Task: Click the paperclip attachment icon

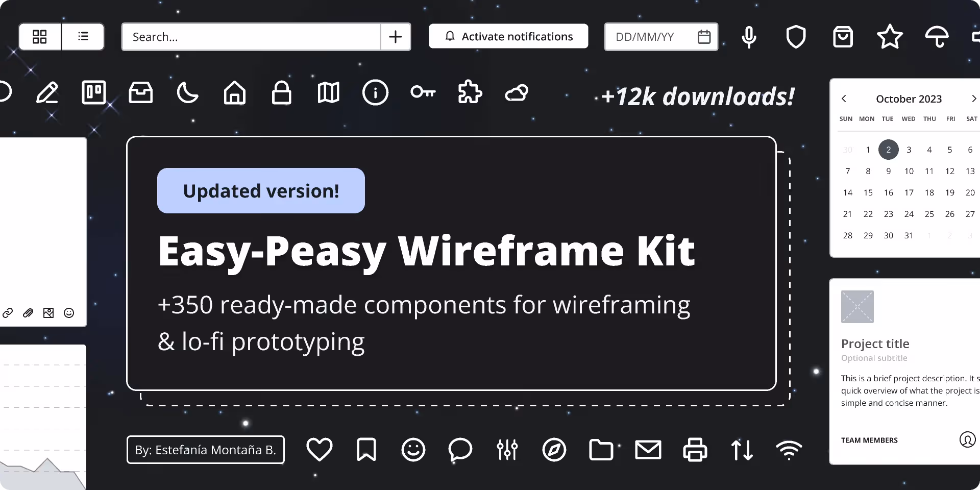Action: [28, 313]
